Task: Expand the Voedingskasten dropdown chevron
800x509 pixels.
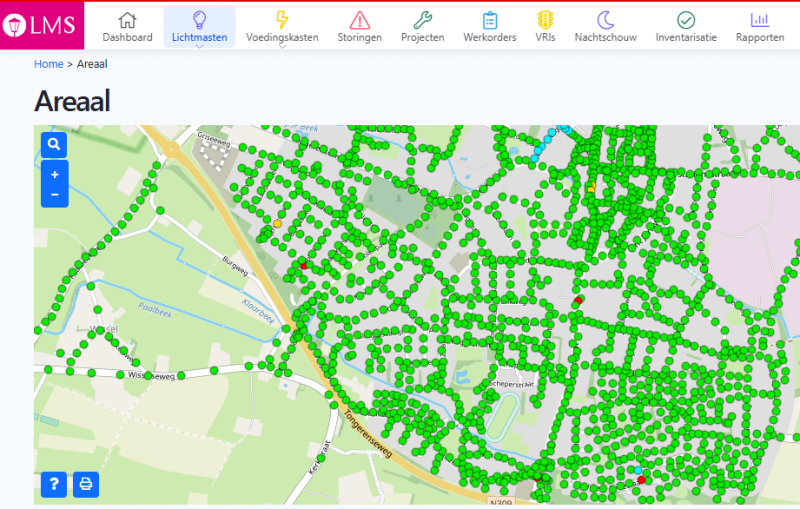Action: (x=282, y=47)
